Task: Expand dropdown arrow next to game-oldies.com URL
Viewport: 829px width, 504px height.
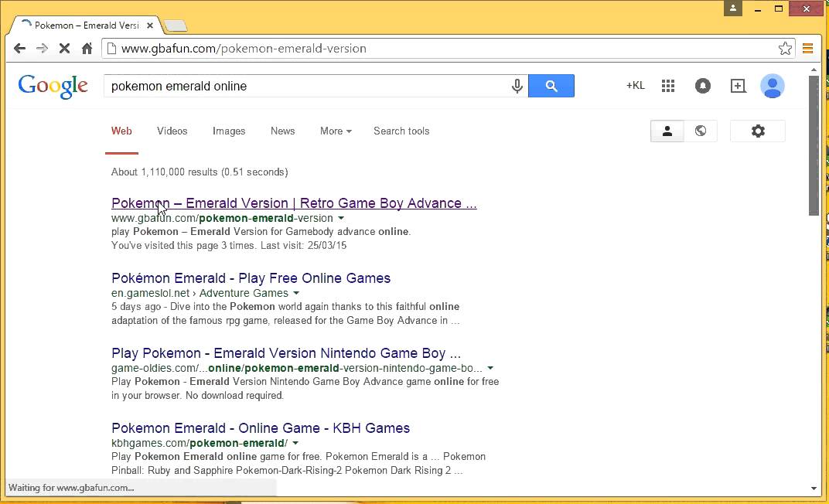Action: (490, 368)
